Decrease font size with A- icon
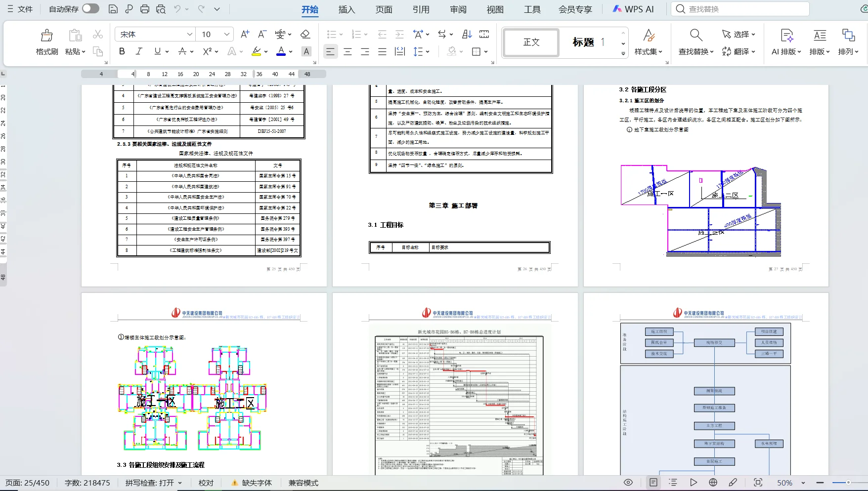868x491 pixels. click(262, 34)
